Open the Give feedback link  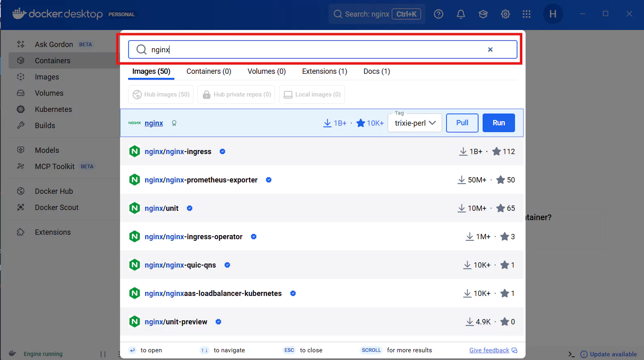point(489,350)
